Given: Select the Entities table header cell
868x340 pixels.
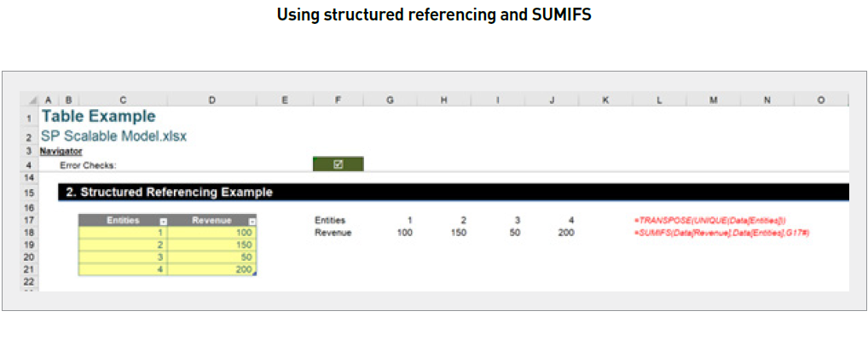Looking at the screenshot, I should click(x=123, y=221).
